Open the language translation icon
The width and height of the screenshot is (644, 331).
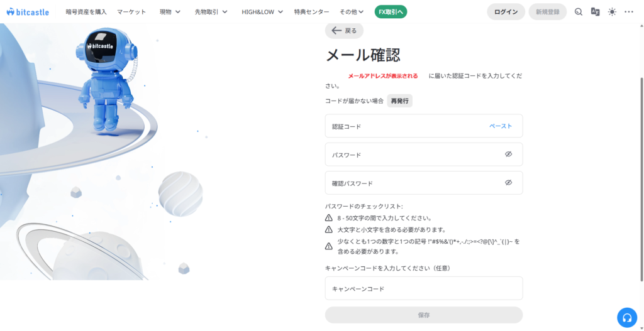point(595,12)
